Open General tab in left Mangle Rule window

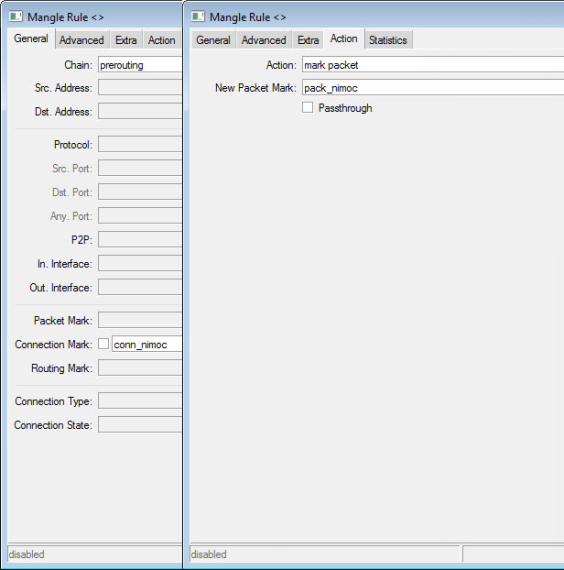[31, 39]
